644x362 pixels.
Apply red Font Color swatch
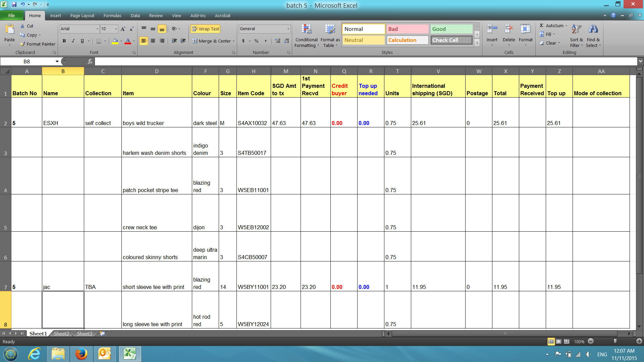(128, 41)
